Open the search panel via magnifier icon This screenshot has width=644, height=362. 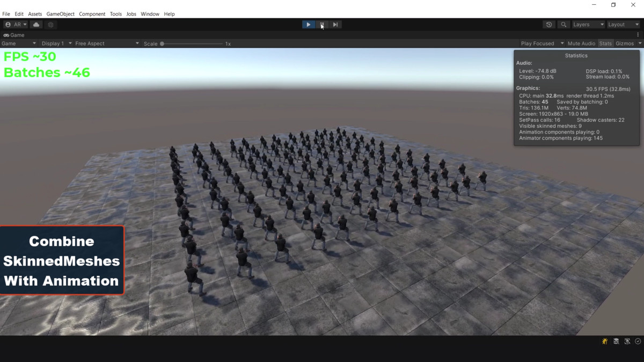tap(563, 24)
